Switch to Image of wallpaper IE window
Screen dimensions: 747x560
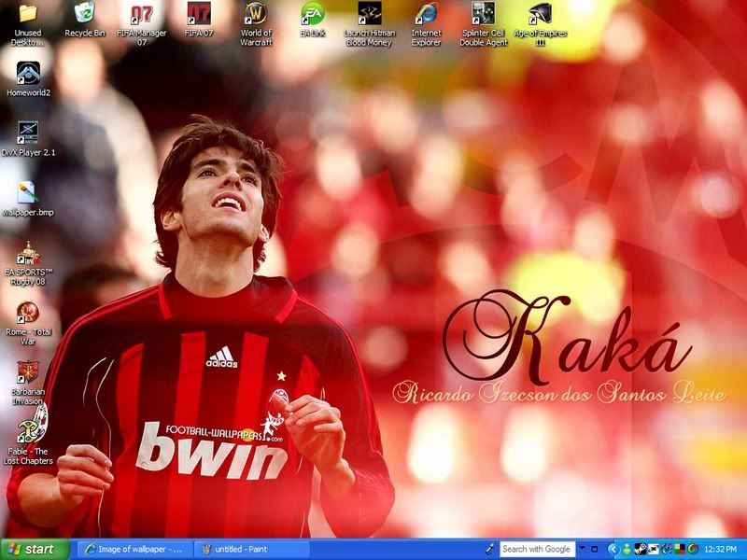click(135, 549)
